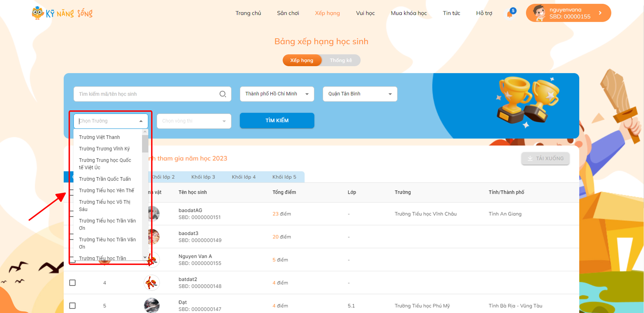This screenshot has width=644, height=313.
Task: Click the Kỹ Năng Sống owl logo
Action: [38, 13]
